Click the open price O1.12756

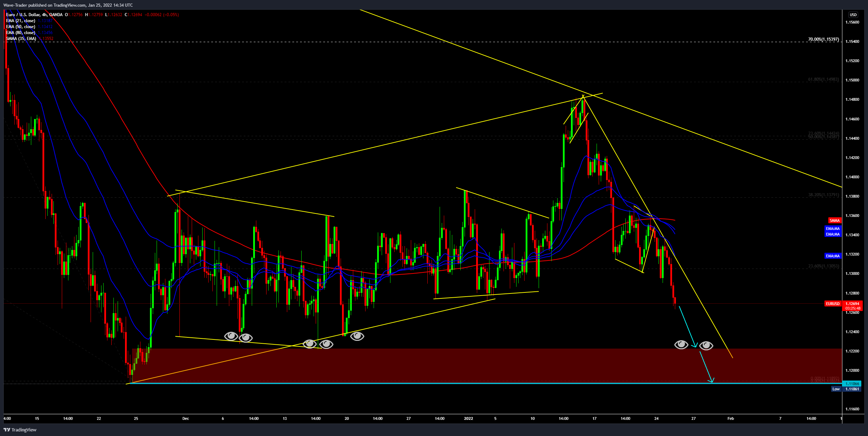coord(74,15)
